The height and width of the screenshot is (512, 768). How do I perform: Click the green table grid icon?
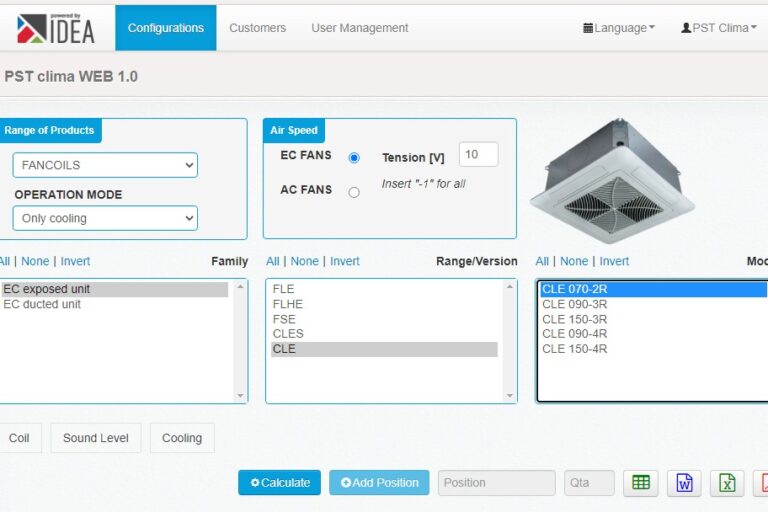point(640,483)
